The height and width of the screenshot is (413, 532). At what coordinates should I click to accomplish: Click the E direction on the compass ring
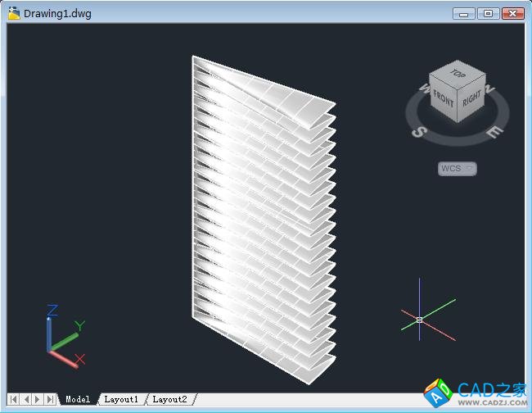click(493, 131)
